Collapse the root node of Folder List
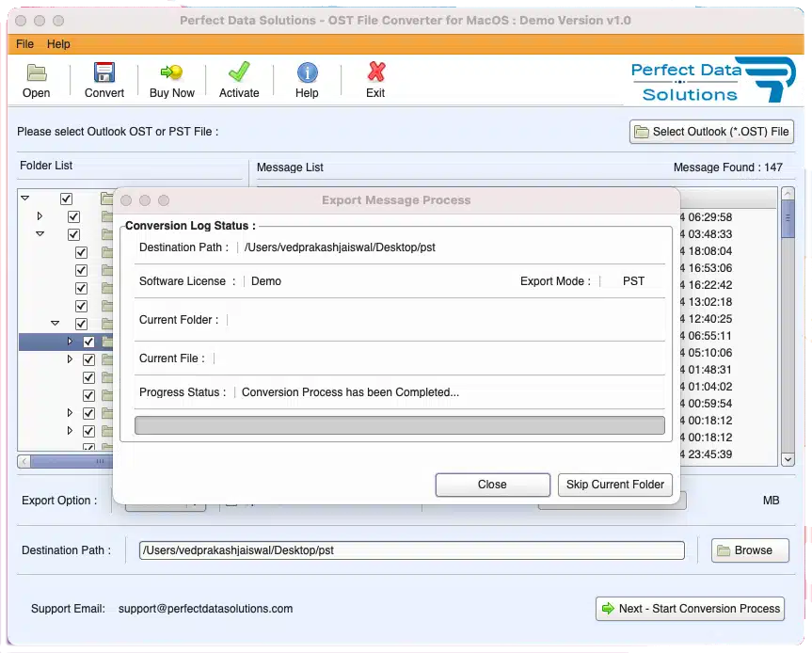Screen dimensions: 812x653 point(24,198)
